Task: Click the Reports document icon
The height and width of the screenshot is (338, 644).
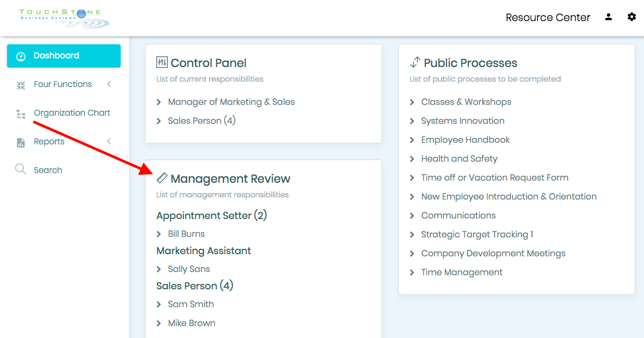Action: point(21,142)
